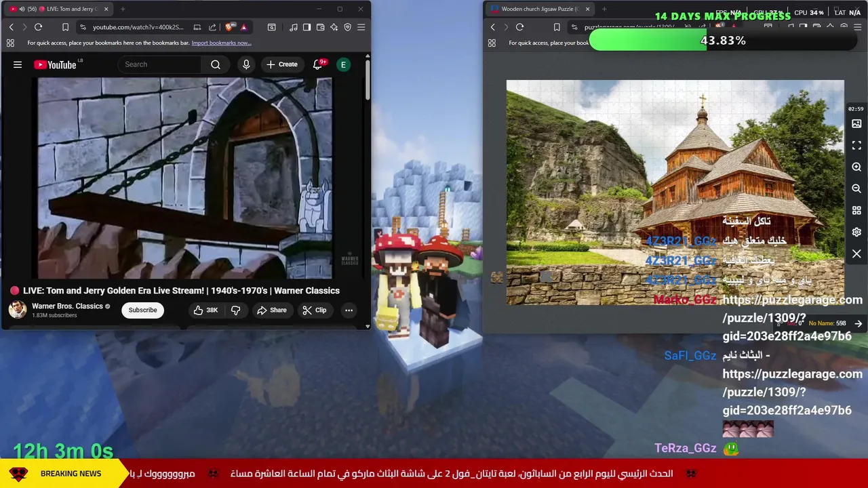This screenshot has height=488, width=868.
Task: Arrange puzzle pieces with grid icon
Action: click(x=856, y=210)
